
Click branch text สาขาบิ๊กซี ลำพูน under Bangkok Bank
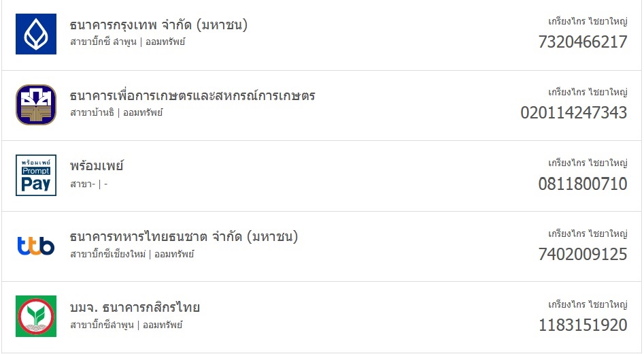pos(103,42)
